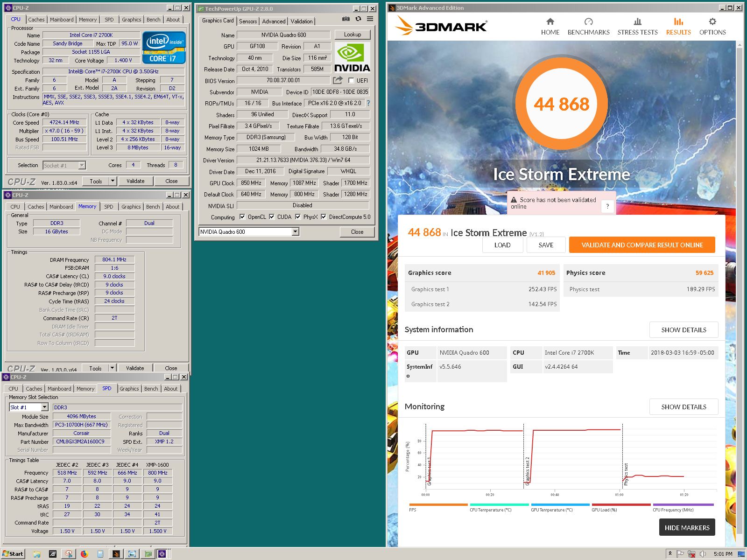Click the BIOS export share icon in GPU-Z

tap(338, 80)
